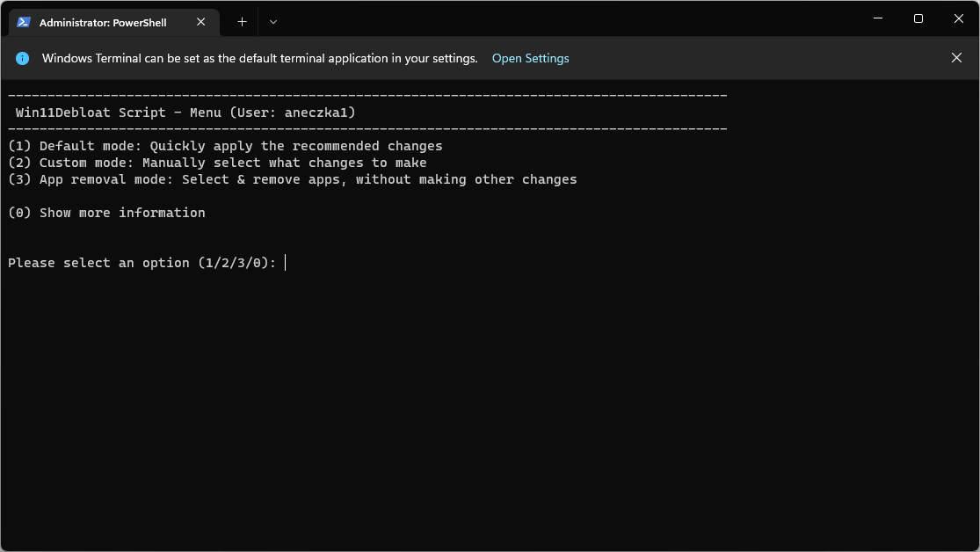Click the PowerShell icon on the tab

click(x=24, y=23)
